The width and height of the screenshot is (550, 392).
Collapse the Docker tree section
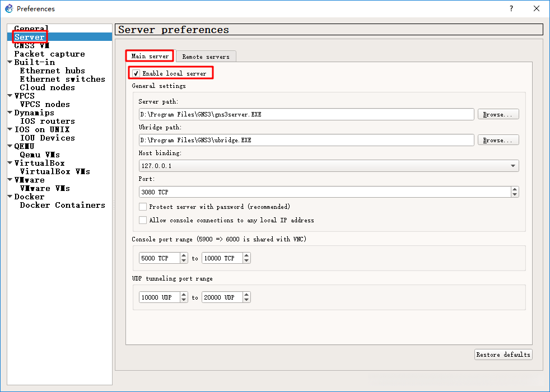coord(10,197)
